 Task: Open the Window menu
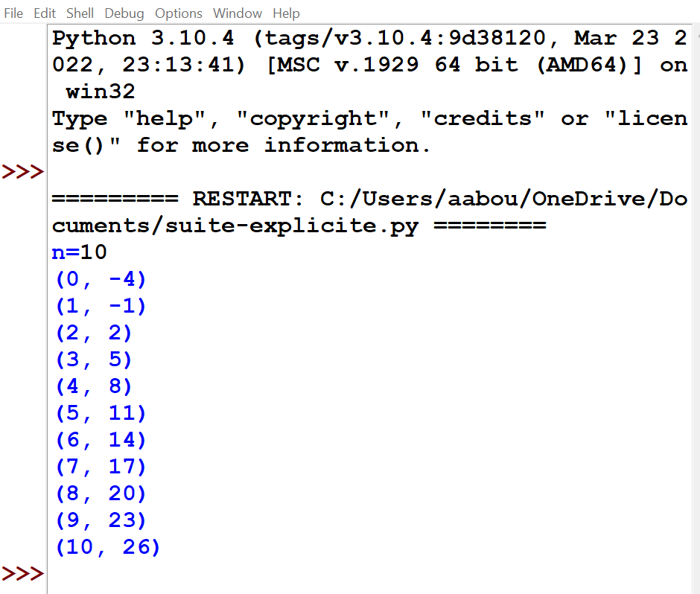coord(238,13)
